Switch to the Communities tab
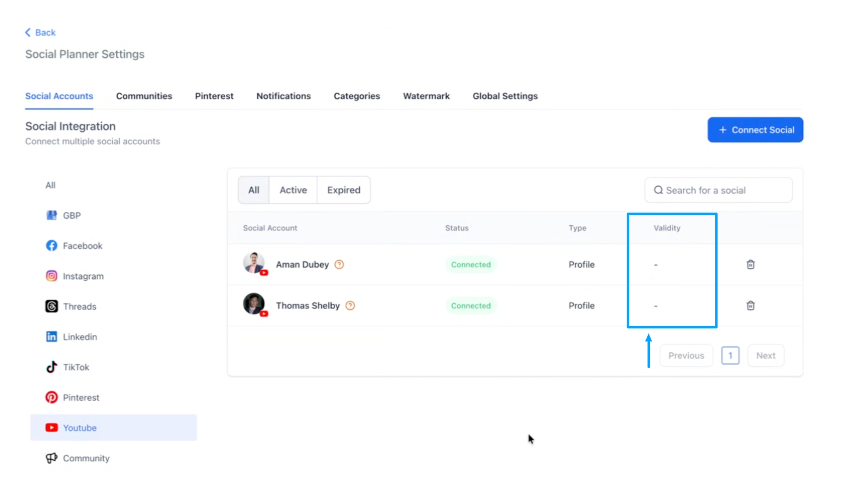868x485 pixels. pos(144,96)
